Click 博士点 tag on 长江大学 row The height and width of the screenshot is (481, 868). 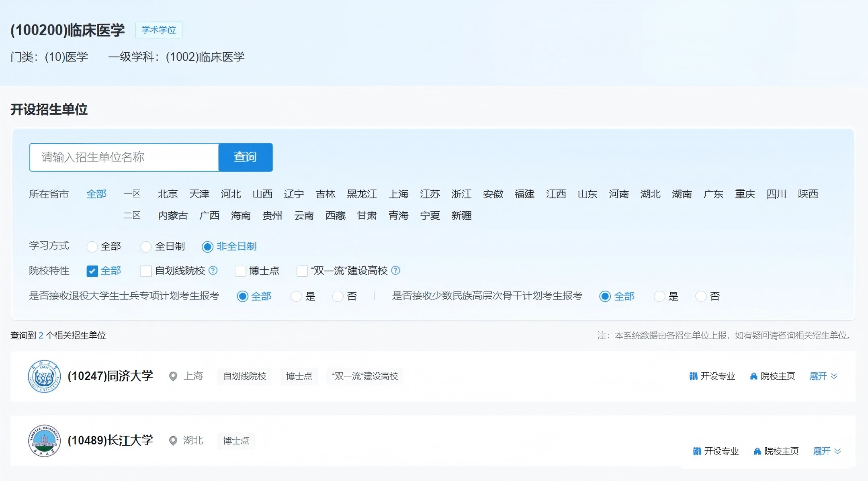236,440
